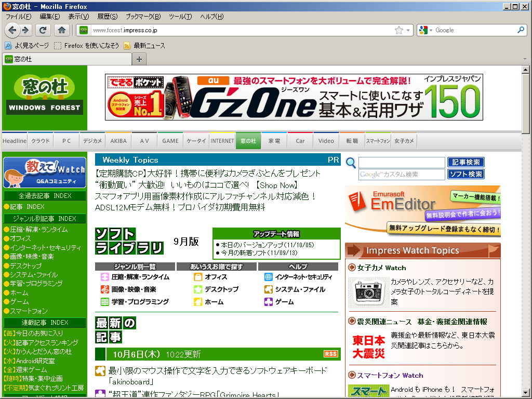Open the オフィス library category icon
The height and width of the screenshot is (399, 532).
(198, 277)
